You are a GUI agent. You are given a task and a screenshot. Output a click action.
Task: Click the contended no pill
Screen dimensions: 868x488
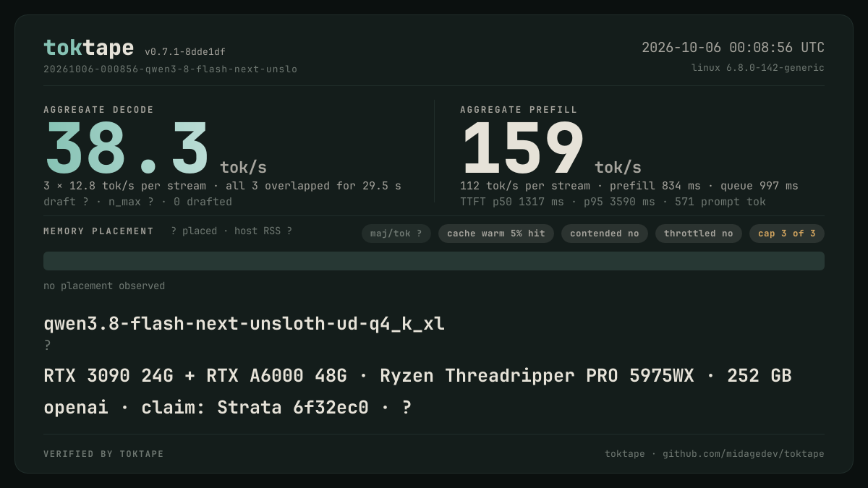coord(605,234)
